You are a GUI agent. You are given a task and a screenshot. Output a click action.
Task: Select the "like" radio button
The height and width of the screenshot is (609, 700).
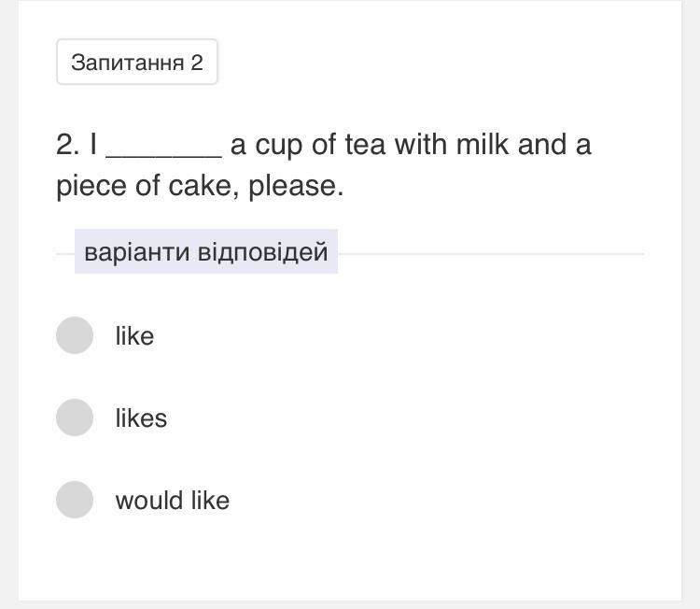pos(75,335)
